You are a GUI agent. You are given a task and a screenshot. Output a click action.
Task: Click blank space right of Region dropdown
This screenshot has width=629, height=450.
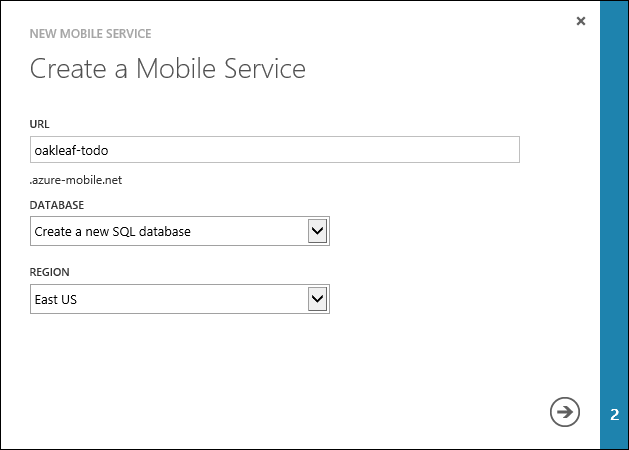click(x=450, y=298)
